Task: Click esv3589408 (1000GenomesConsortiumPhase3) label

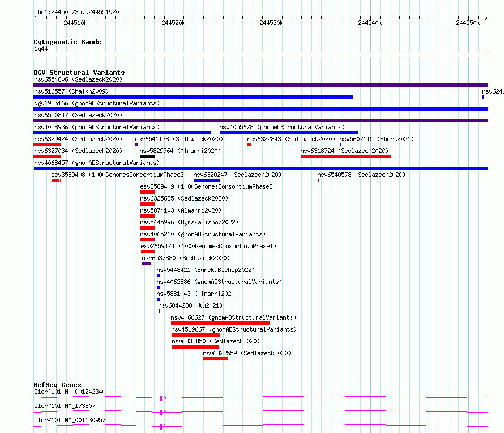Action: (119, 175)
